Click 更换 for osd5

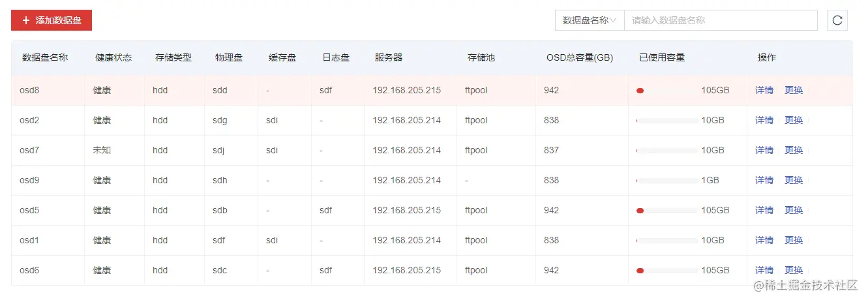(794, 210)
